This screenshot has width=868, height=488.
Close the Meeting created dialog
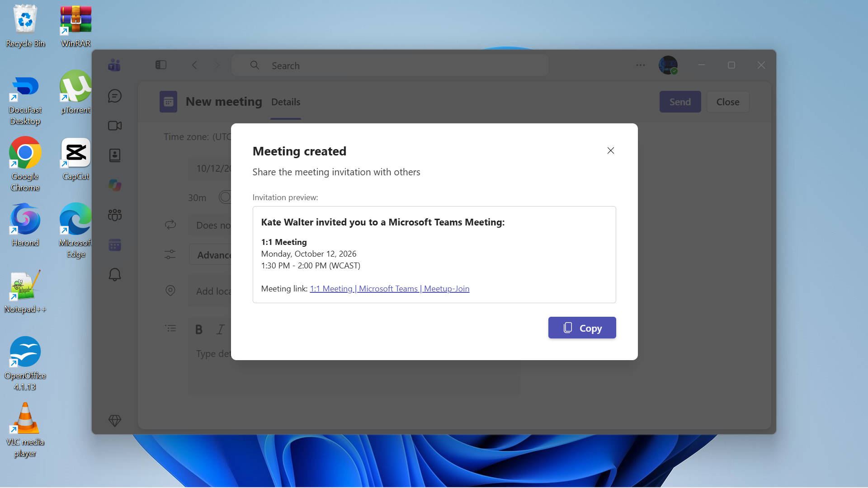pyautogui.click(x=611, y=150)
